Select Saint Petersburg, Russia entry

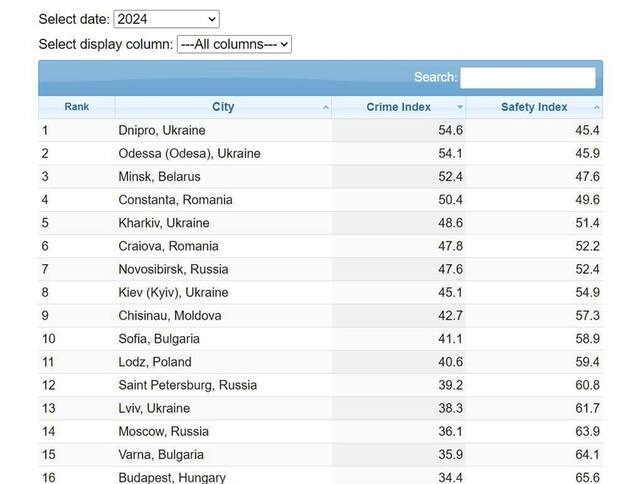[187, 385]
